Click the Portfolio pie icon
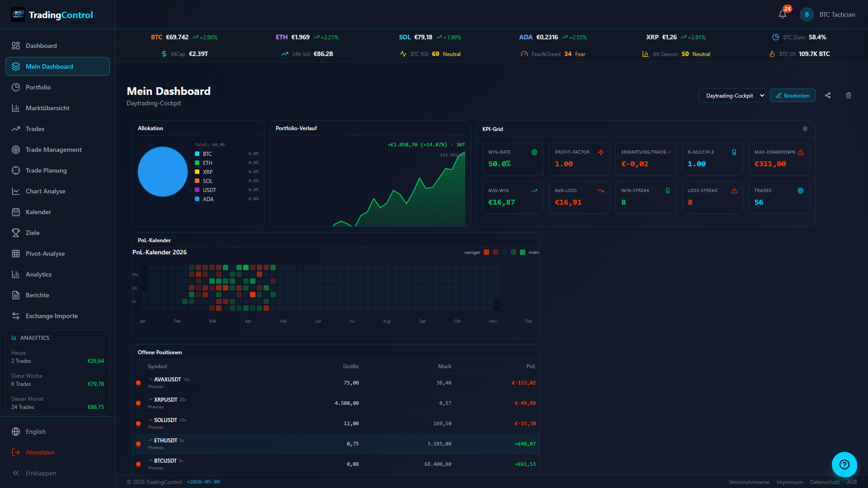 point(16,87)
